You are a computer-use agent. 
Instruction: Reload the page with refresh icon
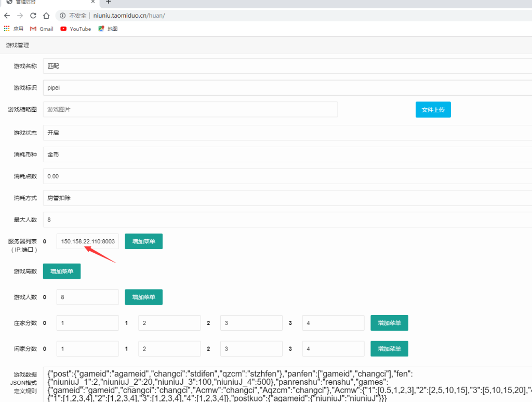pyautogui.click(x=33, y=16)
